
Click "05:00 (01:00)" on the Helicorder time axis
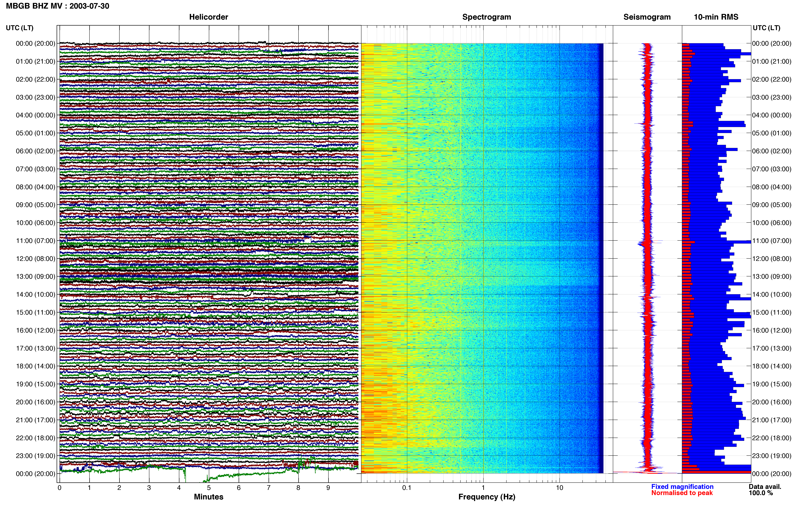coord(36,133)
